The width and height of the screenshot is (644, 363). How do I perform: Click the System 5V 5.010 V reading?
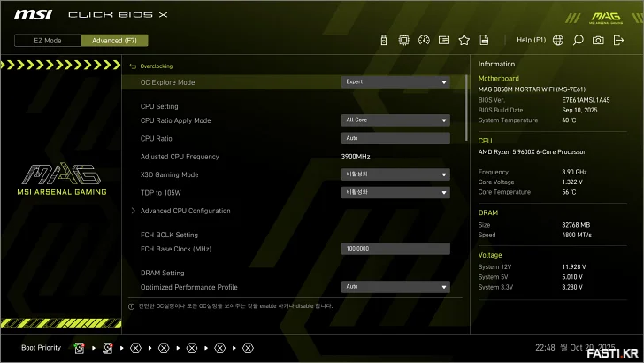572,277
